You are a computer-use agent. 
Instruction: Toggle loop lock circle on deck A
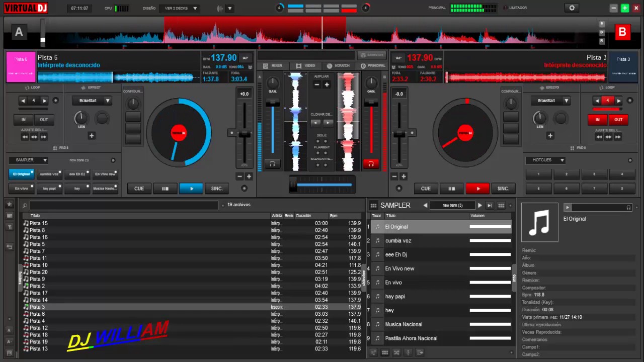55,101
